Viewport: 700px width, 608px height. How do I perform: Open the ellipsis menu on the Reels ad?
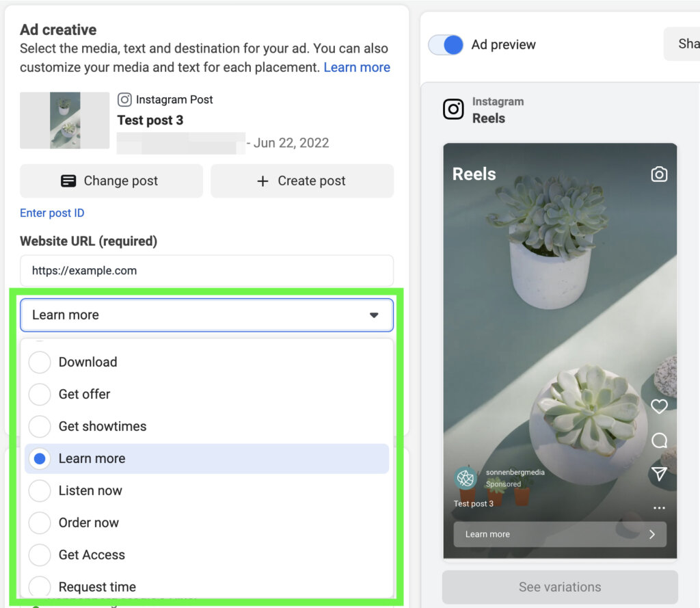pos(659,507)
